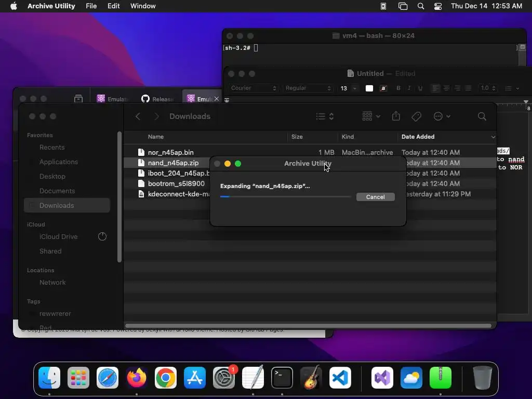Open the cloud weather app in the Dock

coord(411,378)
